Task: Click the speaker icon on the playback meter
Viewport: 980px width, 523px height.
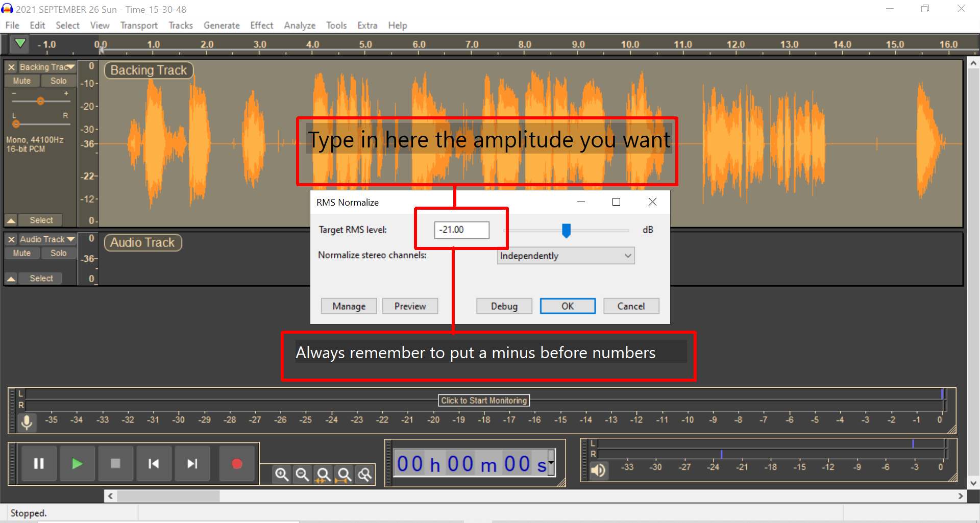Action: pyautogui.click(x=598, y=470)
